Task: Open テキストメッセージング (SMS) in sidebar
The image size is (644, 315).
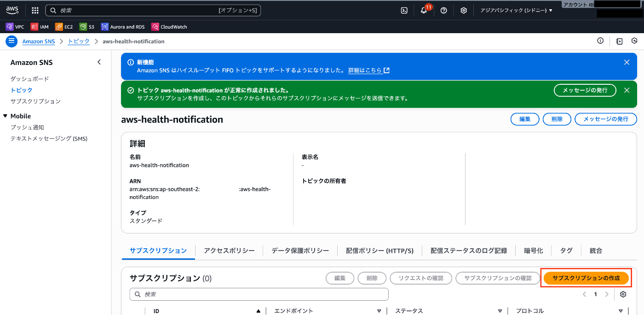Action: tap(49, 138)
